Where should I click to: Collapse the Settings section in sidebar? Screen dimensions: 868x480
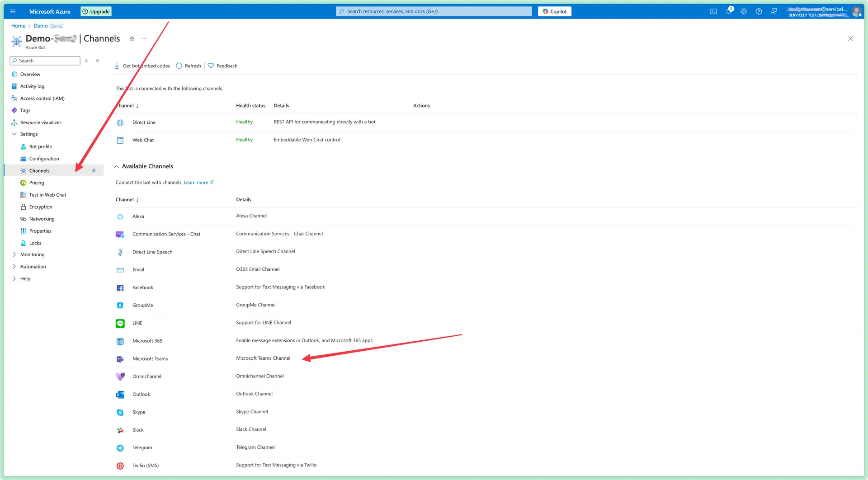pyautogui.click(x=14, y=134)
